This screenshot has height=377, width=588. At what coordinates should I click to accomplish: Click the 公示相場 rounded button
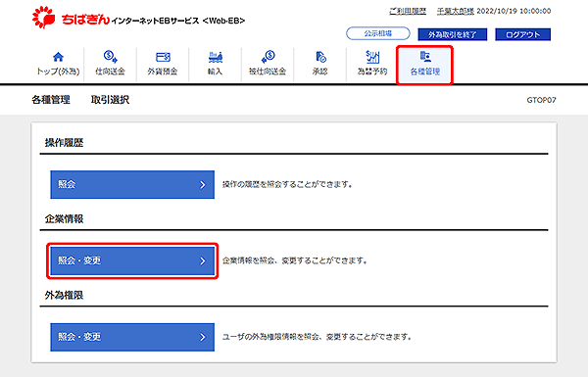click(378, 33)
